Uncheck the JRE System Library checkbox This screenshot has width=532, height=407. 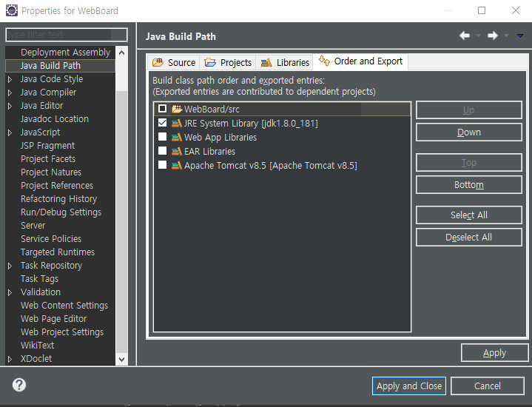point(163,123)
